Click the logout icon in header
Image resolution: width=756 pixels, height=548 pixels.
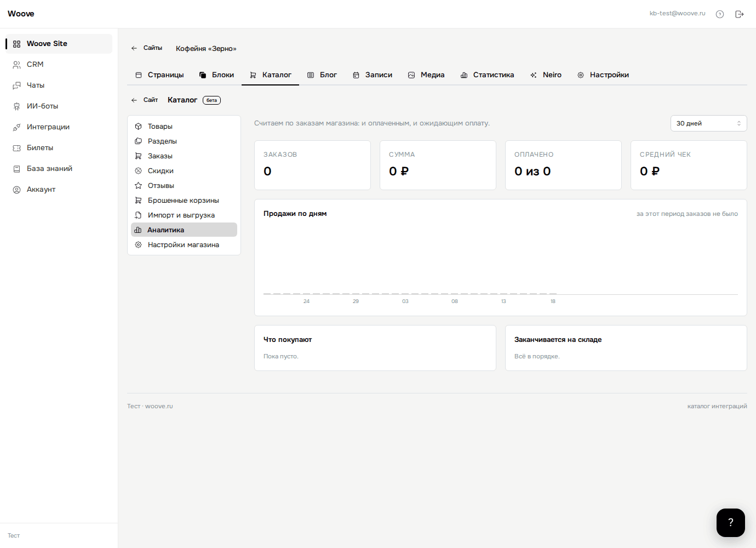point(740,14)
